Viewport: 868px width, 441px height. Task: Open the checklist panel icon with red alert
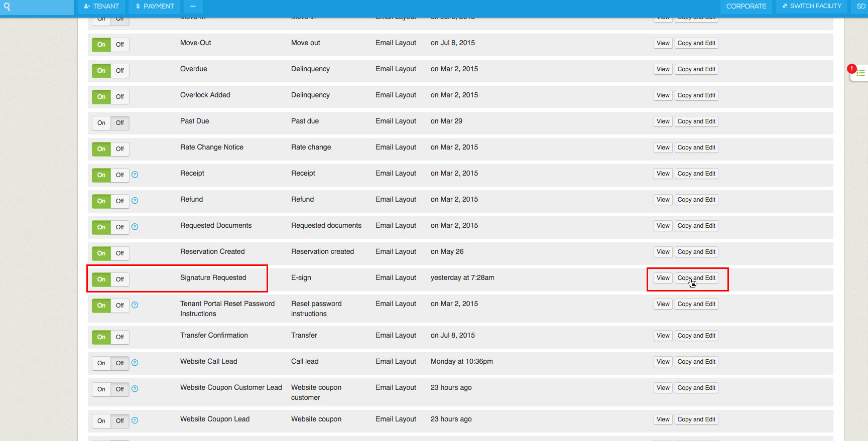click(860, 73)
